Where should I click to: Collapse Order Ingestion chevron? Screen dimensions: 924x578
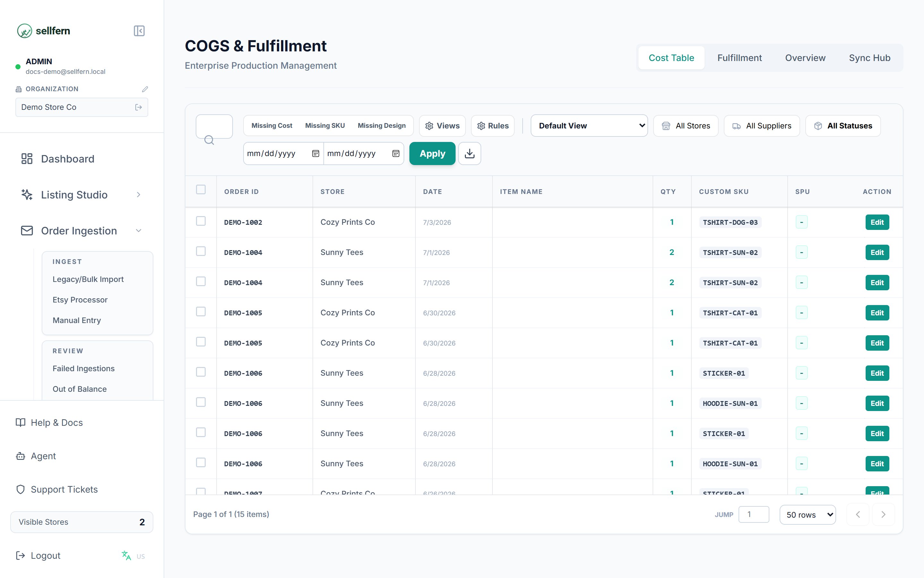tap(139, 231)
